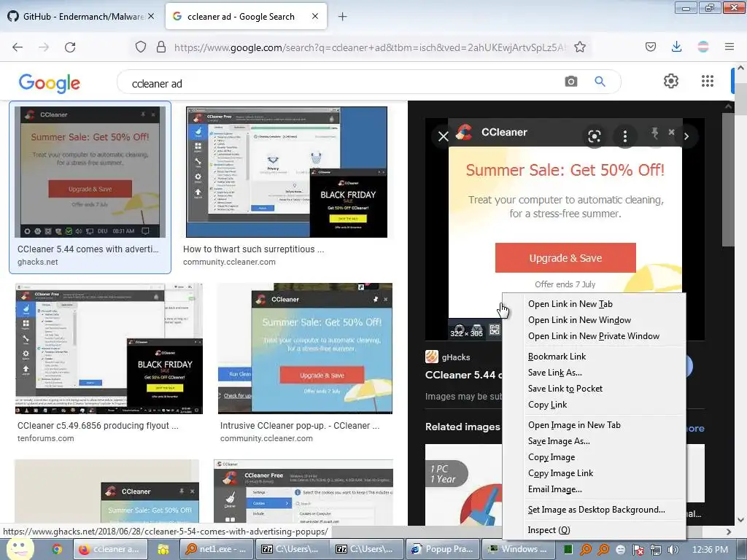
Task: Click the 12:36 PM taskbar clock
Action: [x=710, y=550]
